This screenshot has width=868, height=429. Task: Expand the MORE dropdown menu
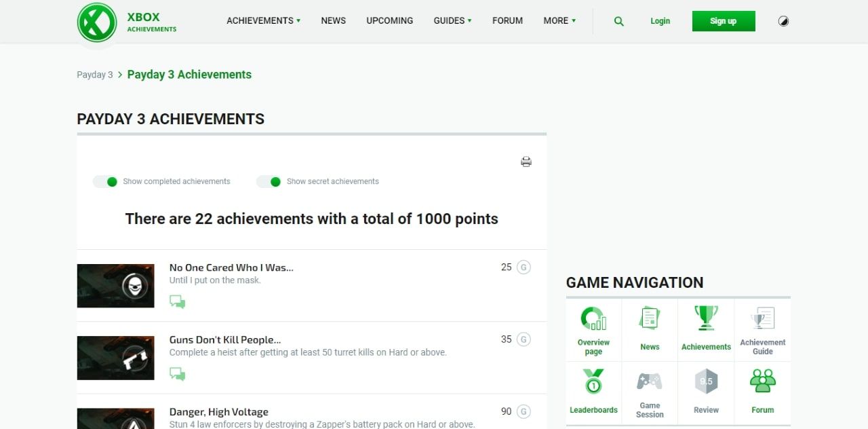(559, 20)
